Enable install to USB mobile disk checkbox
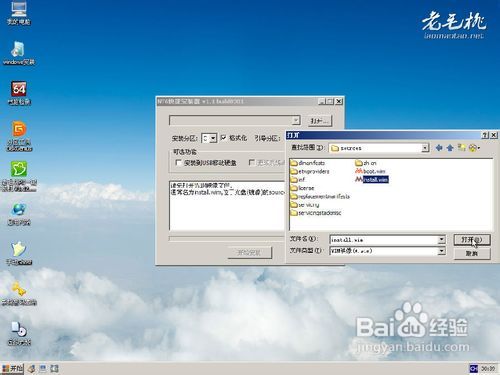 click(x=178, y=162)
